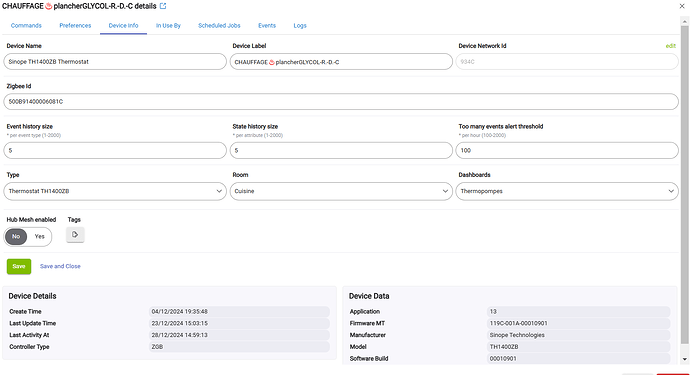Go to the Events tab
Screen dimensions: 690x375
[x=267, y=26]
